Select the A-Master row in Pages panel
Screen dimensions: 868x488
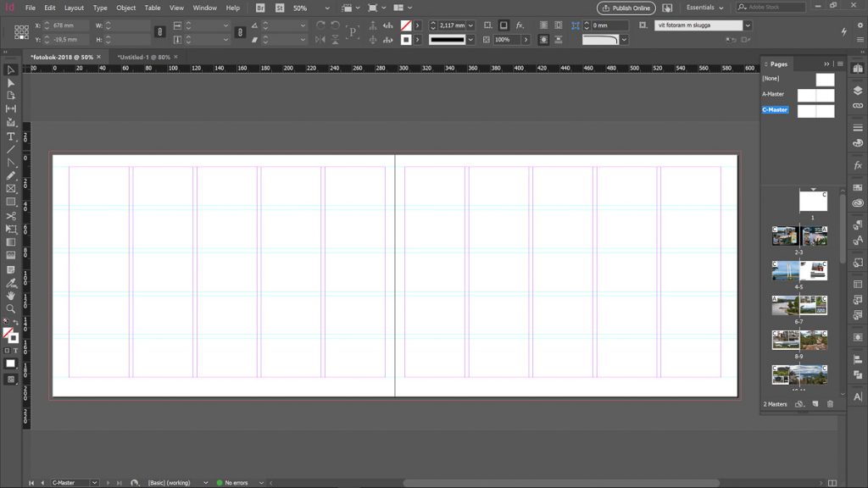tap(798, 95)
